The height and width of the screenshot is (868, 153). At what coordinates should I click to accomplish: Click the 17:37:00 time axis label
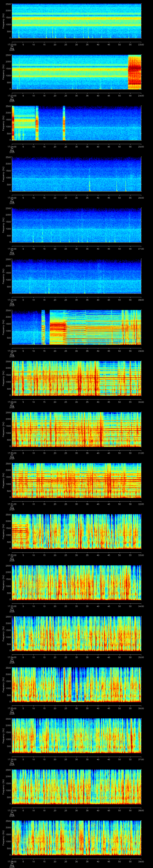(x=12, y=810)
